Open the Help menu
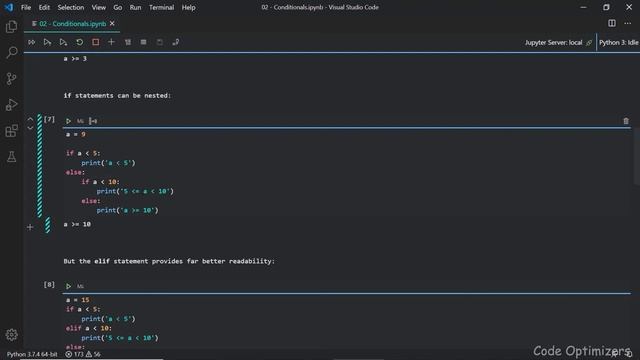Viewport: 640px width, 360px height. click(x=188, y=7)
